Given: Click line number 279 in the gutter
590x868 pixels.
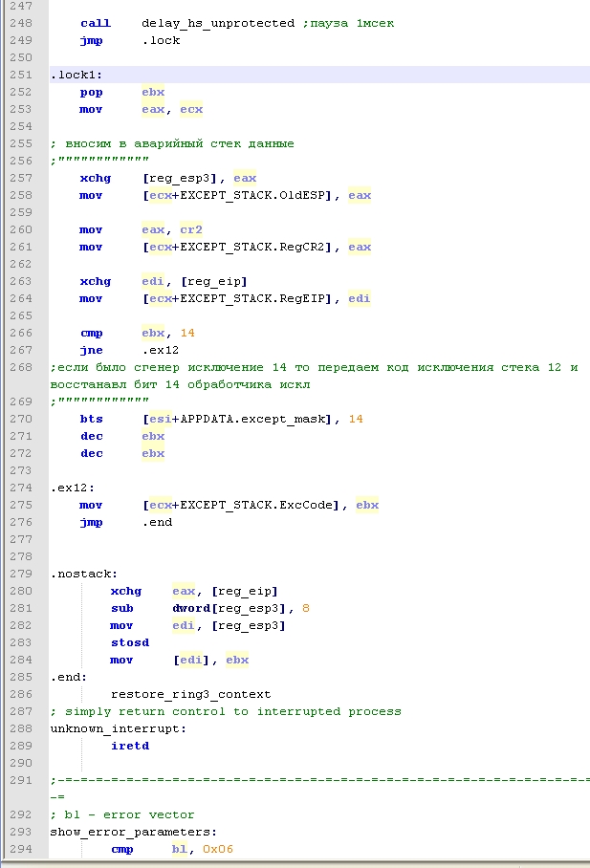Looking at the screenshot, I should [x=21, y=575].
